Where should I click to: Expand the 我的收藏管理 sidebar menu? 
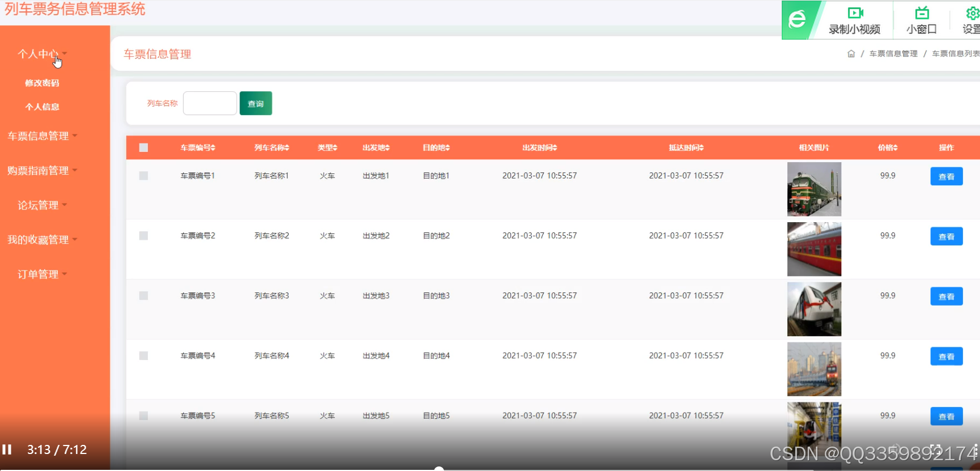[x=42, y=240]
